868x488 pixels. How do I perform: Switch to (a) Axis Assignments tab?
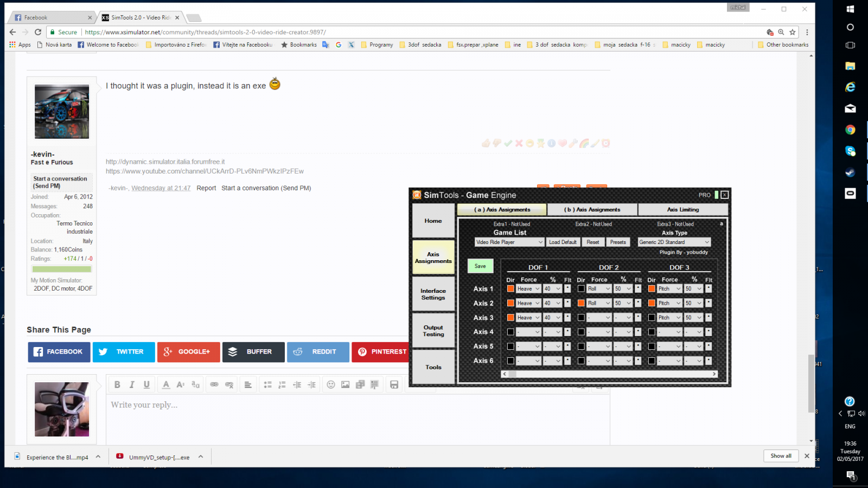[502, 209]
